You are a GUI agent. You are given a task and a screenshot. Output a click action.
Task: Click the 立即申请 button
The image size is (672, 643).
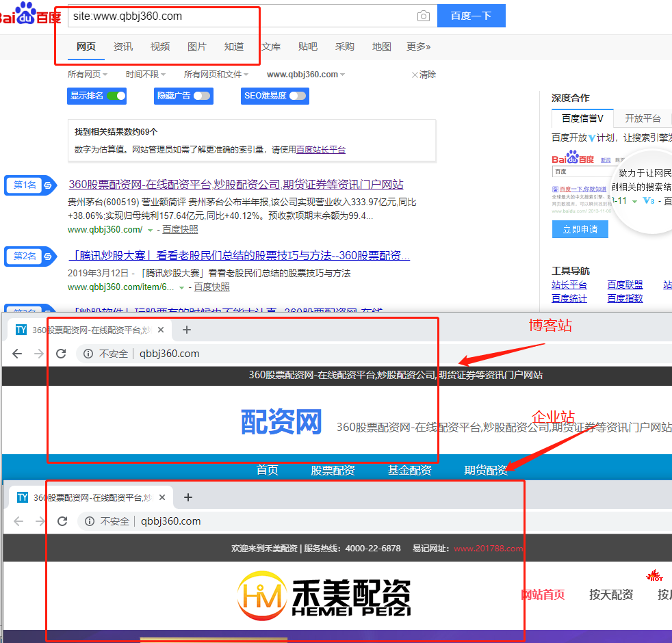[580, 229]
